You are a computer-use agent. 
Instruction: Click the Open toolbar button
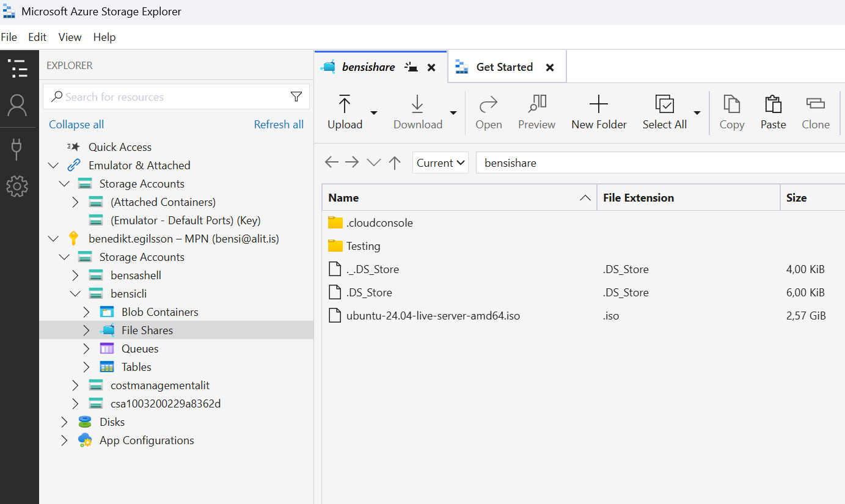click(489, 112)
